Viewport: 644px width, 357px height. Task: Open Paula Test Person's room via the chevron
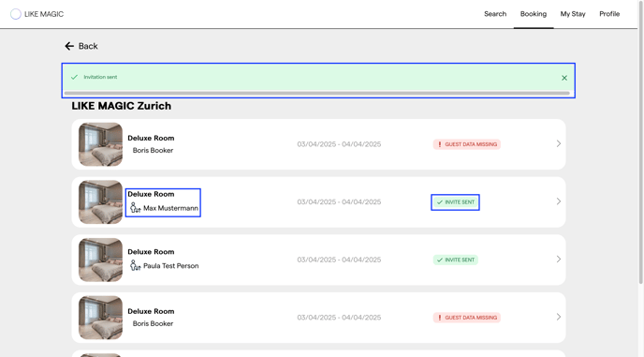[559, 260]
